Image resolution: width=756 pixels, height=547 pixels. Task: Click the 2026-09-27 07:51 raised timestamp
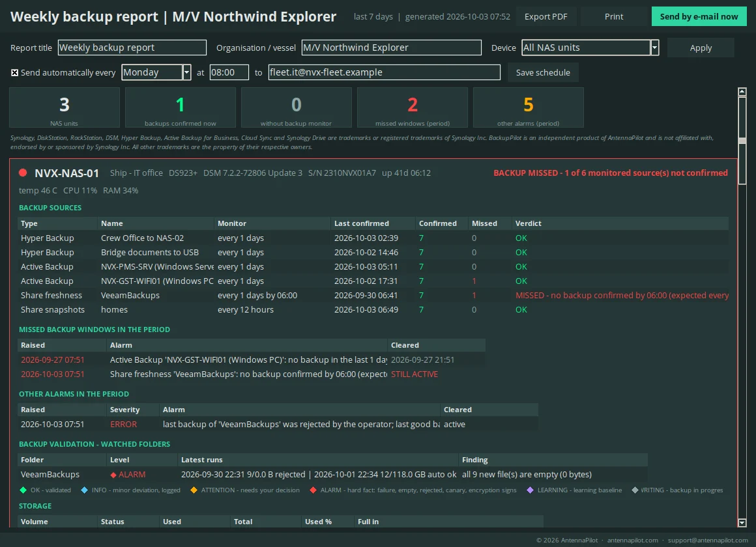(53, 360)
